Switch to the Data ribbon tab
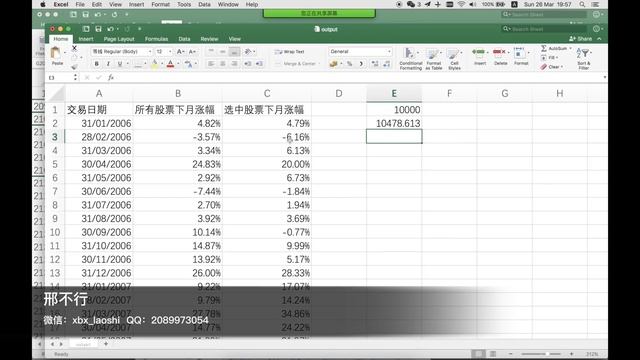 [184, 39]
